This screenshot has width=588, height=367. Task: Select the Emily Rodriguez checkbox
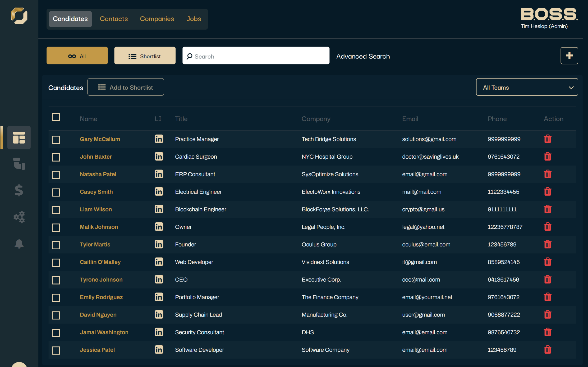(56, 297)
